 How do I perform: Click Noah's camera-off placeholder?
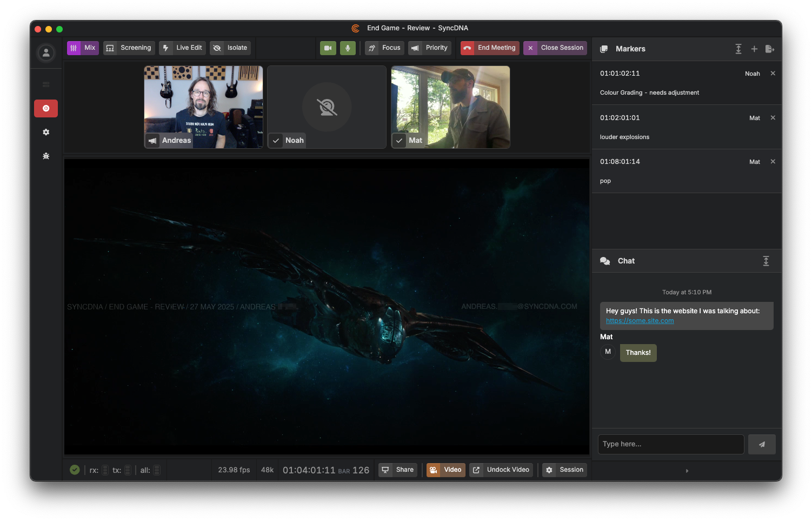(x=327, y=107)
